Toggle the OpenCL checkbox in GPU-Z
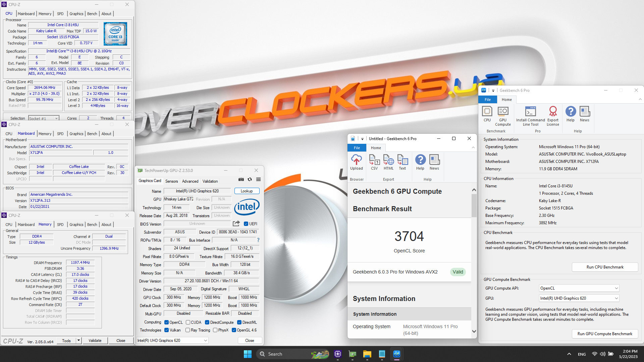The width and height of the screenshot is (644, 362). click(166, 322)
